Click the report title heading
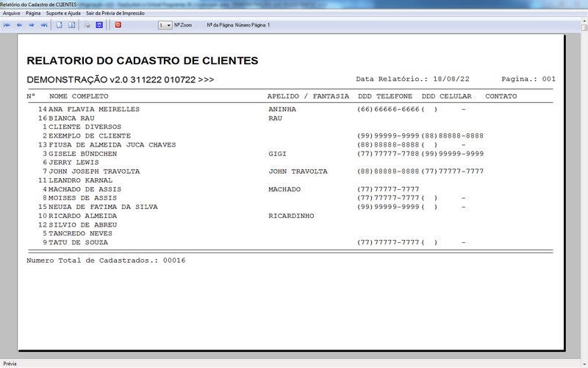Screen dimensions: 588x368 [x=143, y=60]
